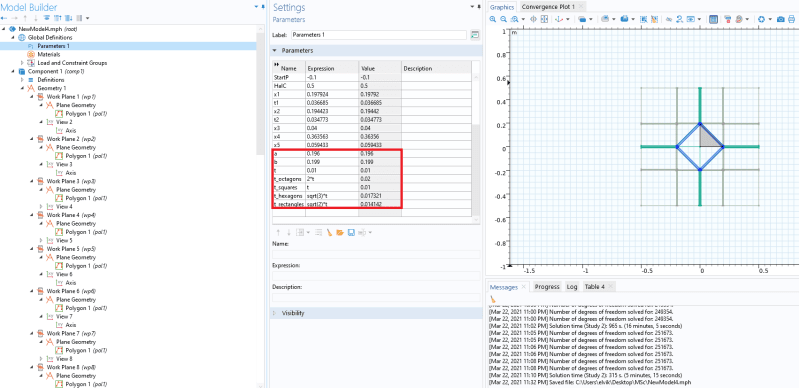Click the Value column header in parameters table

(380, 68)
